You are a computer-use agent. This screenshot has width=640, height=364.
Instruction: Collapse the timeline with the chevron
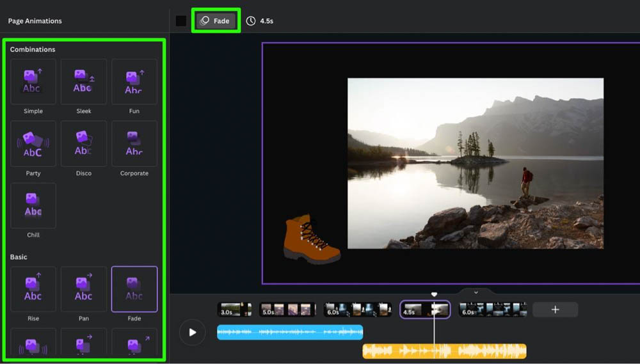tap(476, 292)
